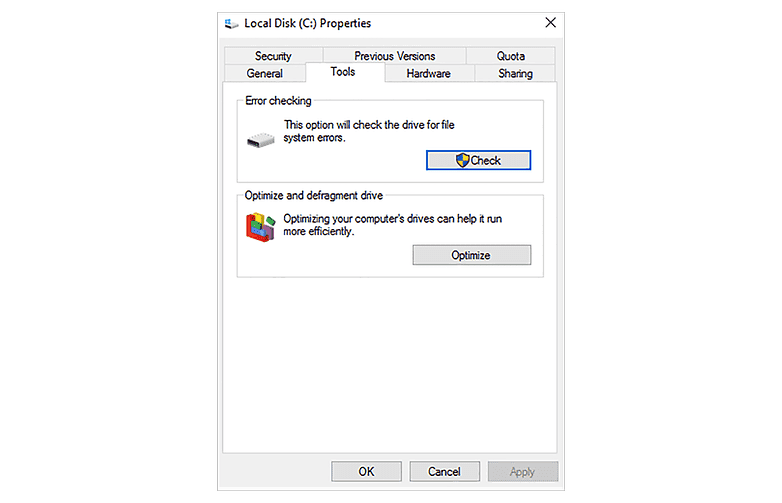Click the drive icon in title bar
The image size is (782, 503).
[x=231, y=23]
